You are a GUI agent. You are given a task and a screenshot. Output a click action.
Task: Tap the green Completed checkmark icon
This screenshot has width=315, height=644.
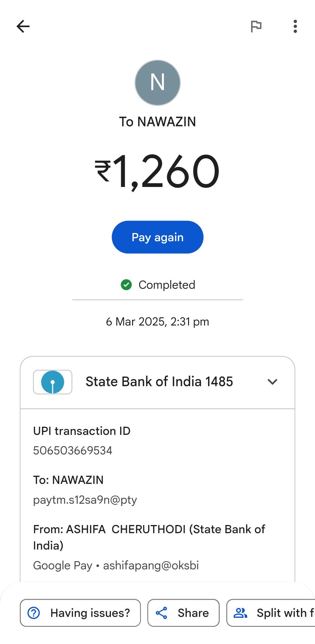126,285
